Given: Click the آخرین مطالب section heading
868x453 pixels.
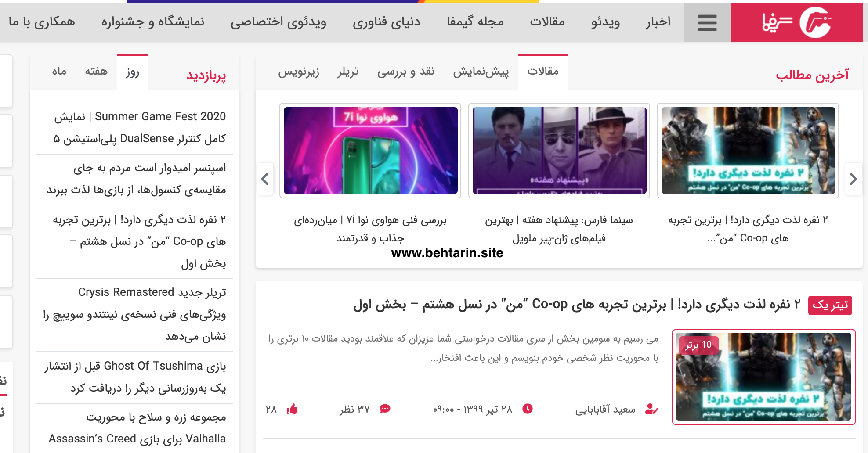Looking at the screenshot, I should tap(812, 75).
